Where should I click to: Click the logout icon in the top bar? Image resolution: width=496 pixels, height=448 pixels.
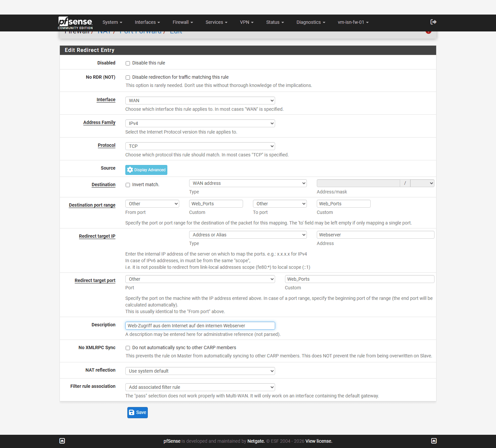click(433, 22)
